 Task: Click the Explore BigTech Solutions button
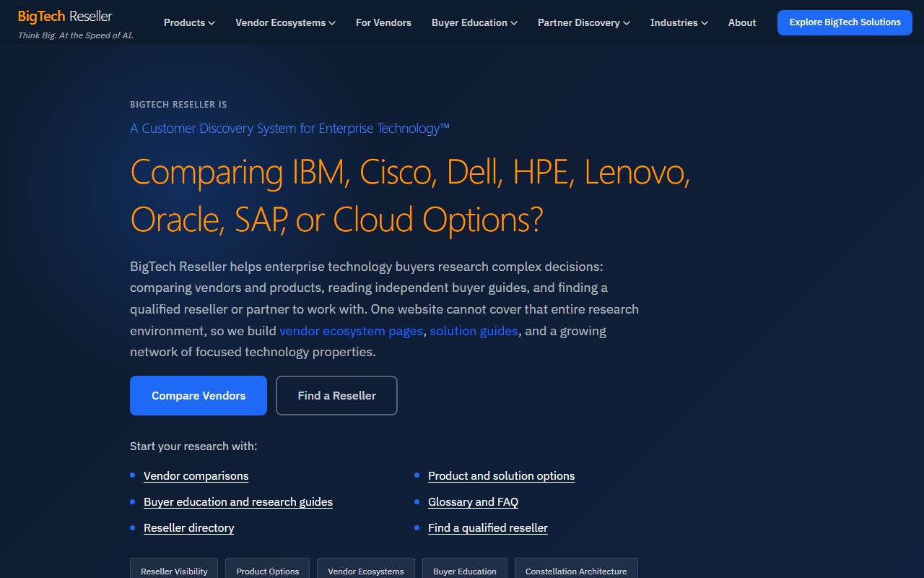tap(845, 22)
